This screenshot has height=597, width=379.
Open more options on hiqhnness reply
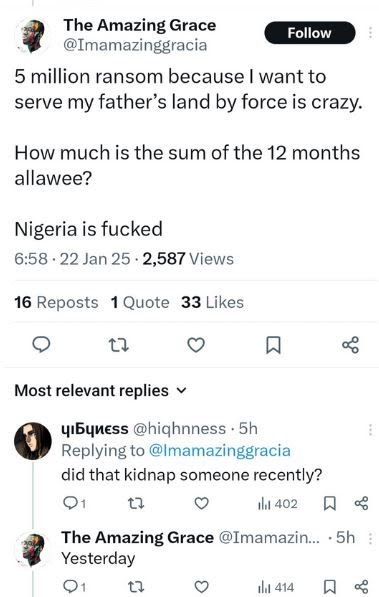(x=370, y=429)
